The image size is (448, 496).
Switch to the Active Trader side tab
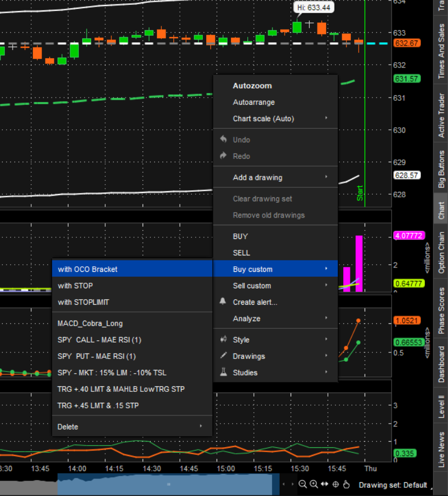coord(441,116)
